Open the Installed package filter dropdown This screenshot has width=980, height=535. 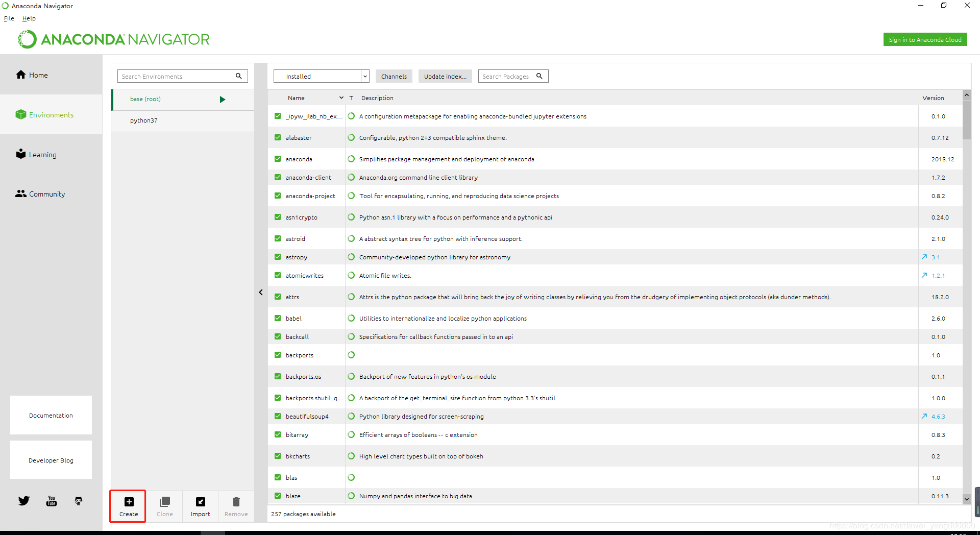tap(322, 76)
